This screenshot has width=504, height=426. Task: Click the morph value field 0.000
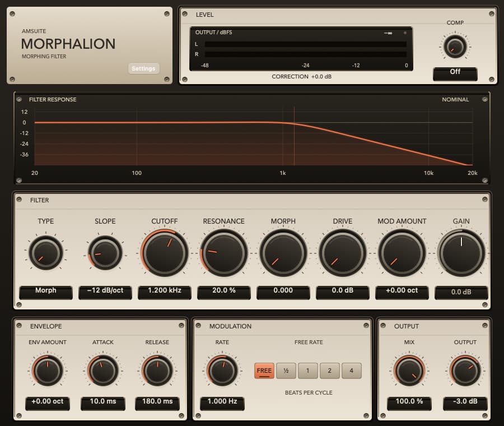283,292
